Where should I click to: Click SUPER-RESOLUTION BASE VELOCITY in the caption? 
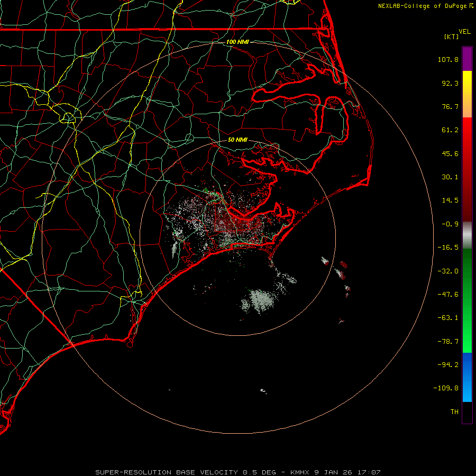(x=167, y=472)
